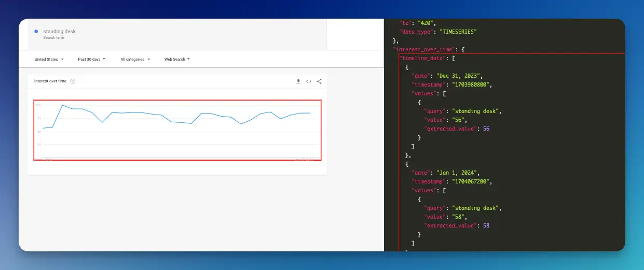
Task: Click the embed code icon
Action: [308, 81]
